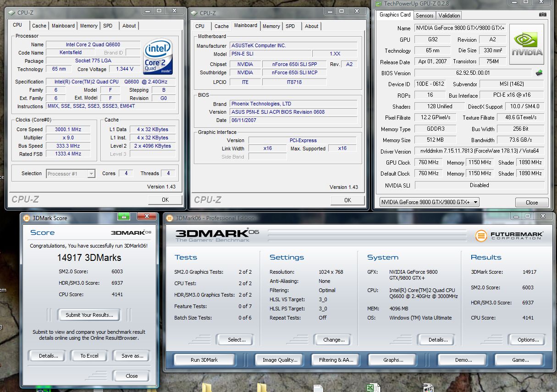Start the benchmark with Run 3DMark
This screenshot has width=557, height=392.
pos(204,360)
